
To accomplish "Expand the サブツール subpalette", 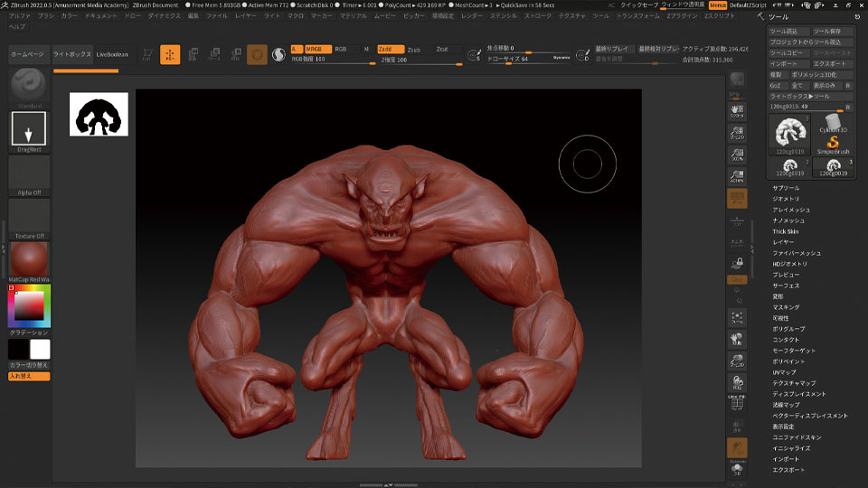I will [787, 188].
